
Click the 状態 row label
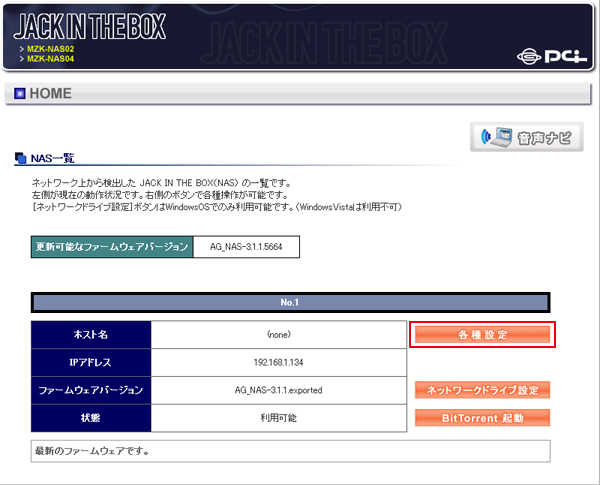click(91, 418)
